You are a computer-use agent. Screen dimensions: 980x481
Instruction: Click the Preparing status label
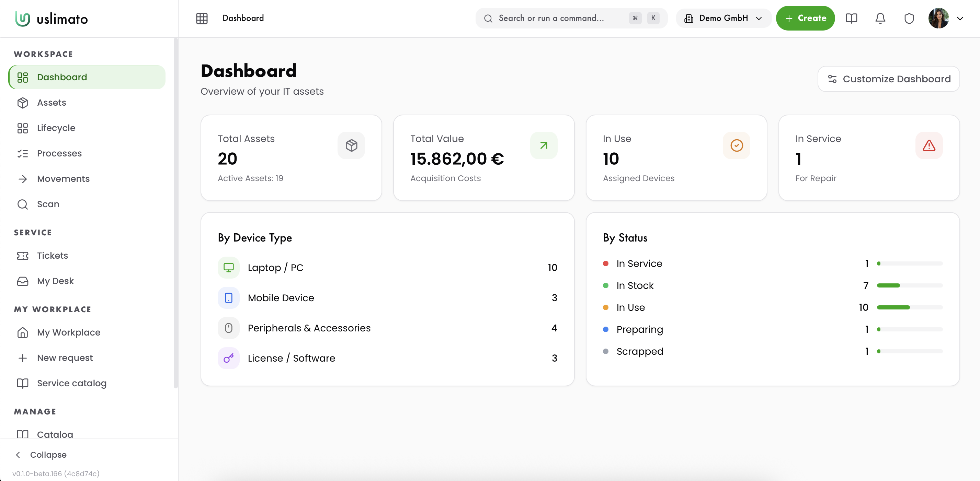[x=639, y=329]
